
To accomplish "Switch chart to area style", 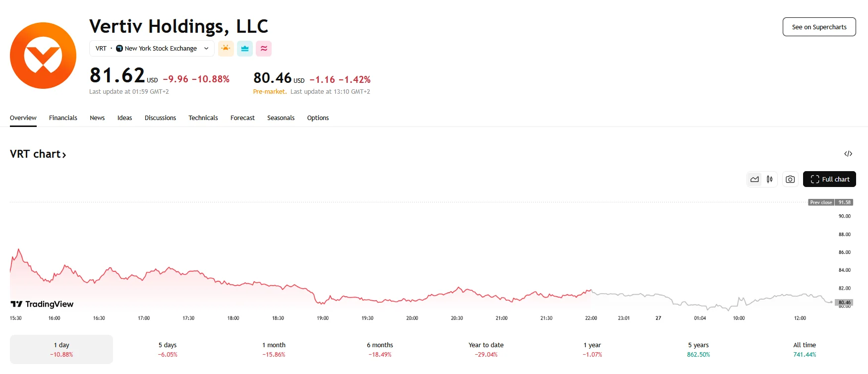I will point(754,179).
